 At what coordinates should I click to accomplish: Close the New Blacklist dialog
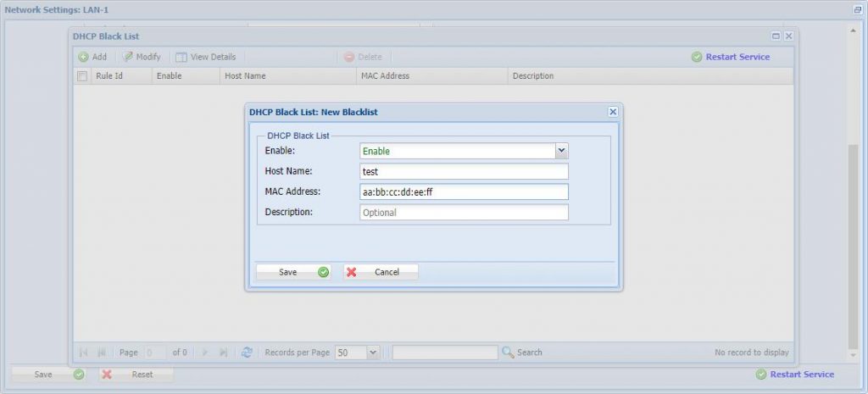(x=613, y=112)
